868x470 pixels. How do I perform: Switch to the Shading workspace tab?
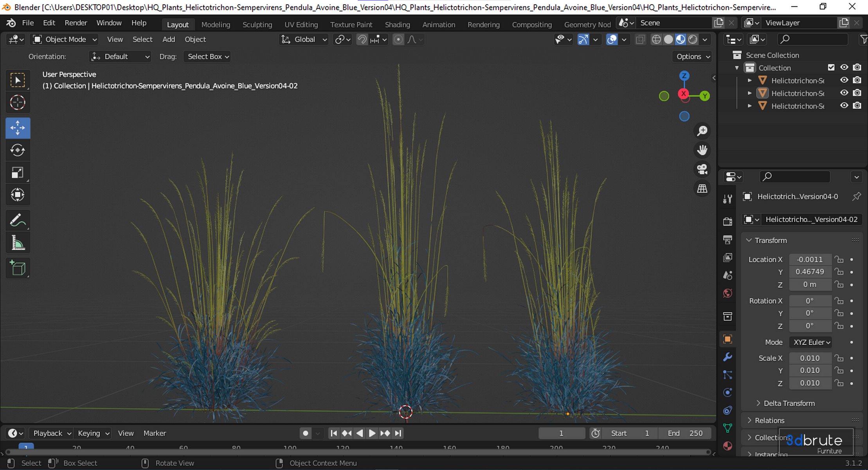397,24
